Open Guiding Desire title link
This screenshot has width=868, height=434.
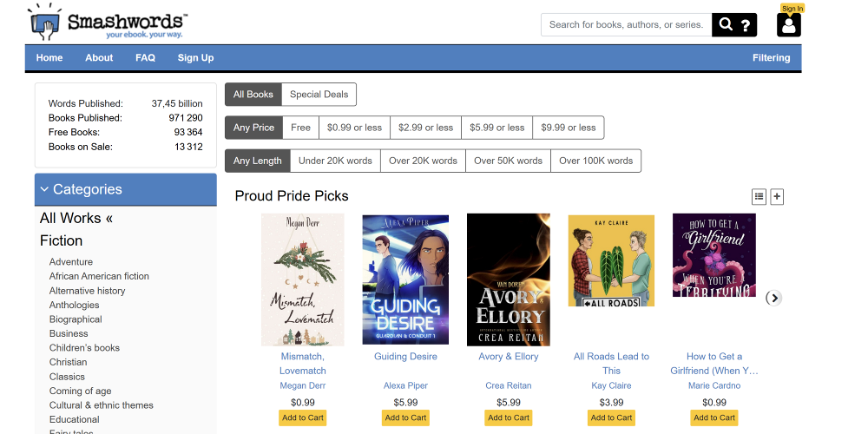[x=405, y=357]
